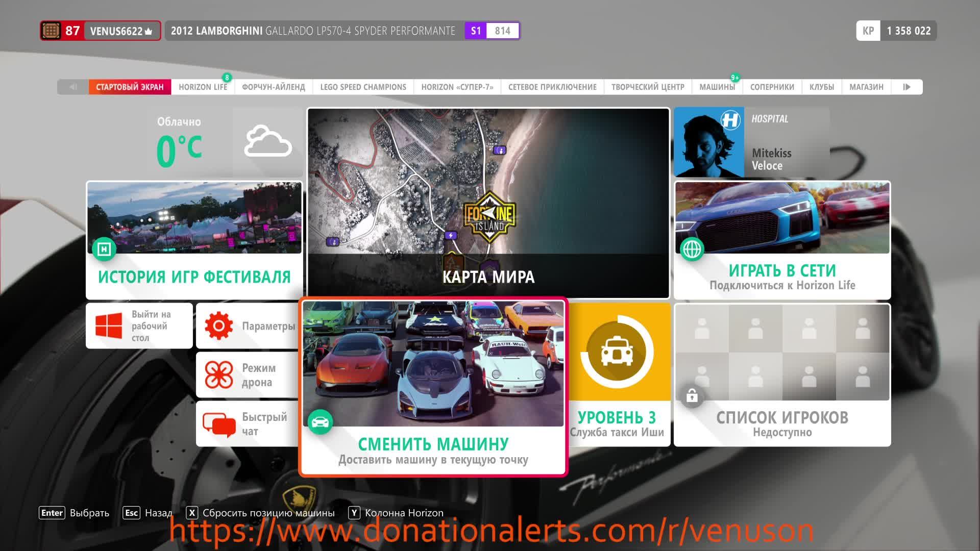Open the quick chat bubbles icon
The height and width of the screenshot is (551, 980).
click(x=218, y=424)
